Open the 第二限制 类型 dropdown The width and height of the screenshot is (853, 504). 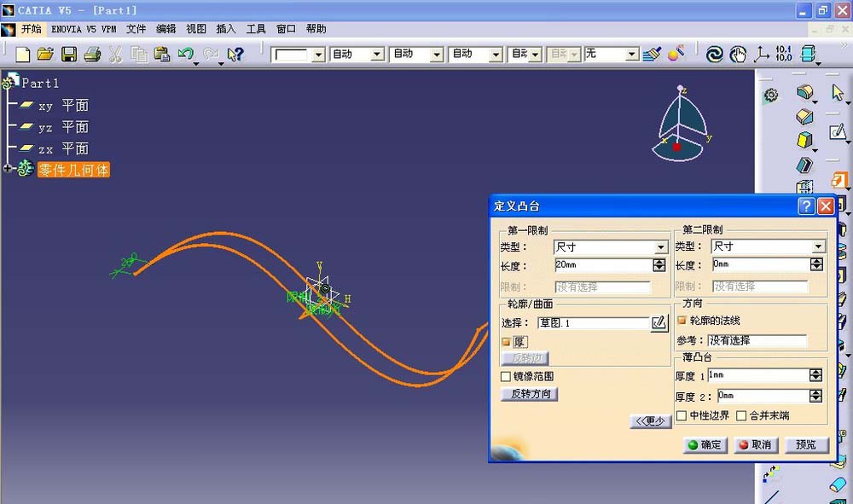click(818, 246)
